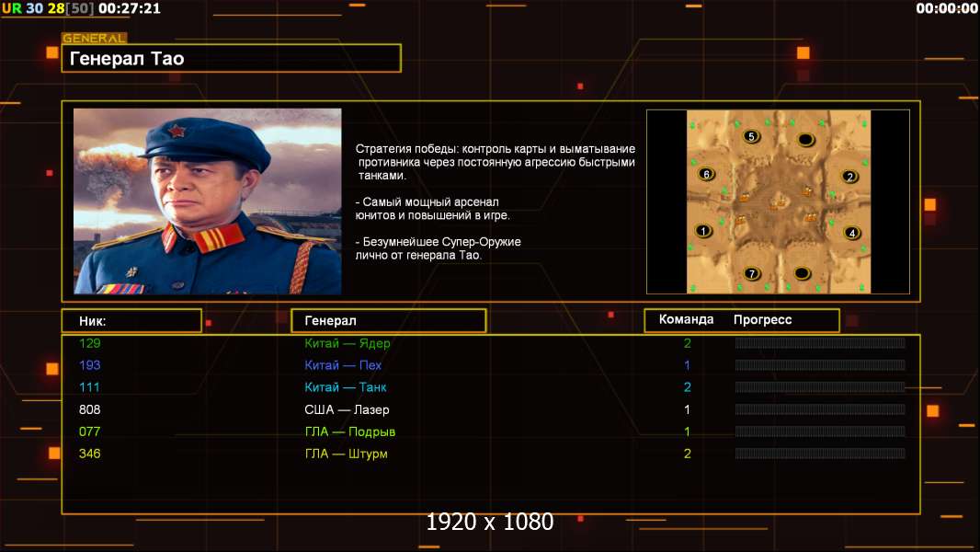The width and height of the screenshot is (980, 552).
Task: Click the 'Безумнейшее Супер-Оружие' bullet text
Action: click(x=438, y=248)
